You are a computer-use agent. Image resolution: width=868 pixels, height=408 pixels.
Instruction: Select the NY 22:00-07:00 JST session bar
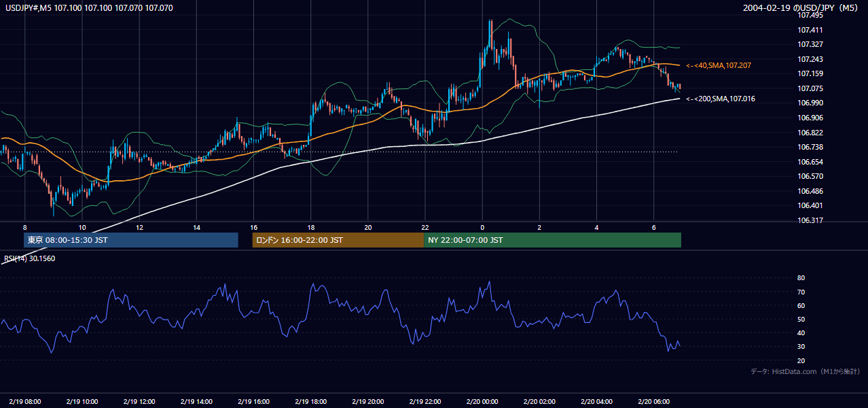pos(552,240)
